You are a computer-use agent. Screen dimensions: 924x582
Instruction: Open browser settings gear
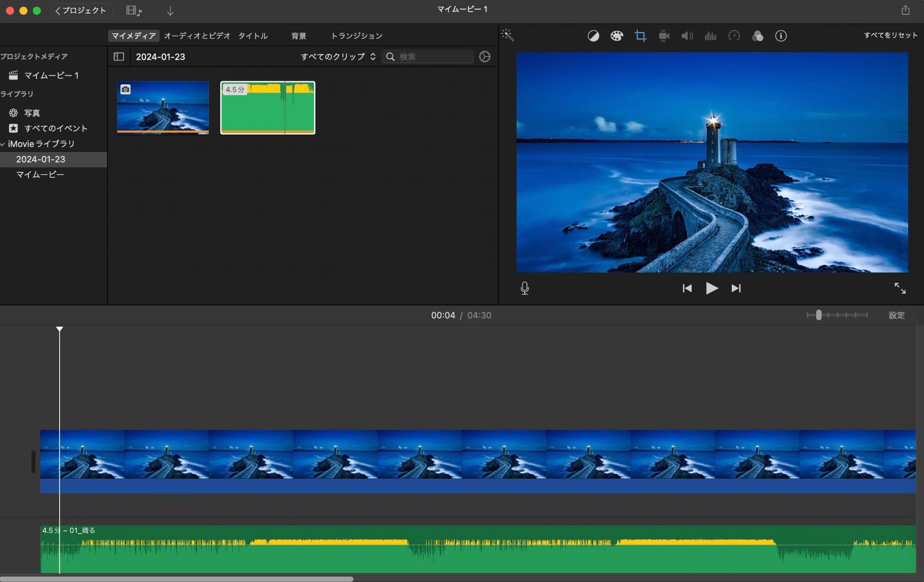(x=485, y=56)
